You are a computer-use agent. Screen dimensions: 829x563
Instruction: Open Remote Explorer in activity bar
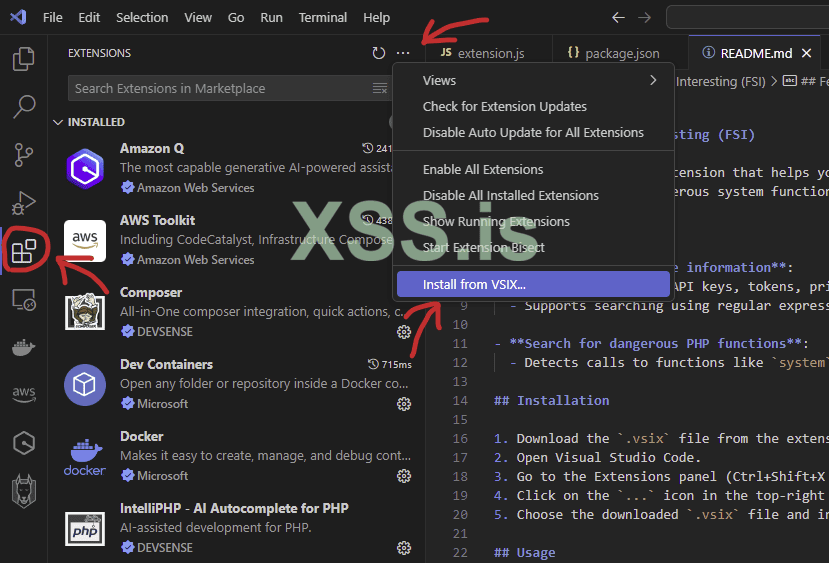coord(23,299)
